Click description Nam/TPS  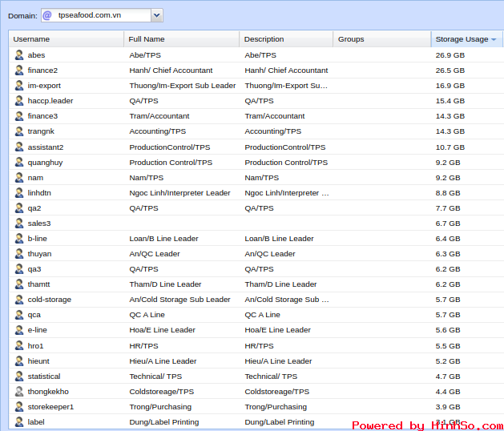click(x=262, y=177)
